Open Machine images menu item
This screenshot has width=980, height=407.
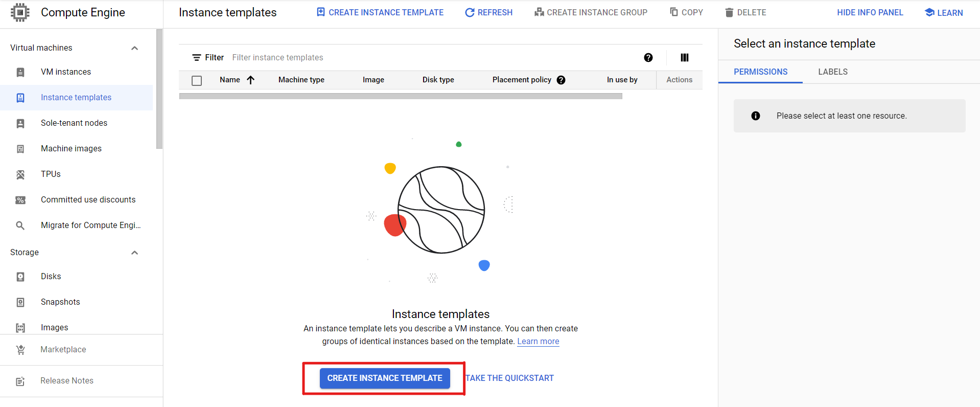pos(71,149)
